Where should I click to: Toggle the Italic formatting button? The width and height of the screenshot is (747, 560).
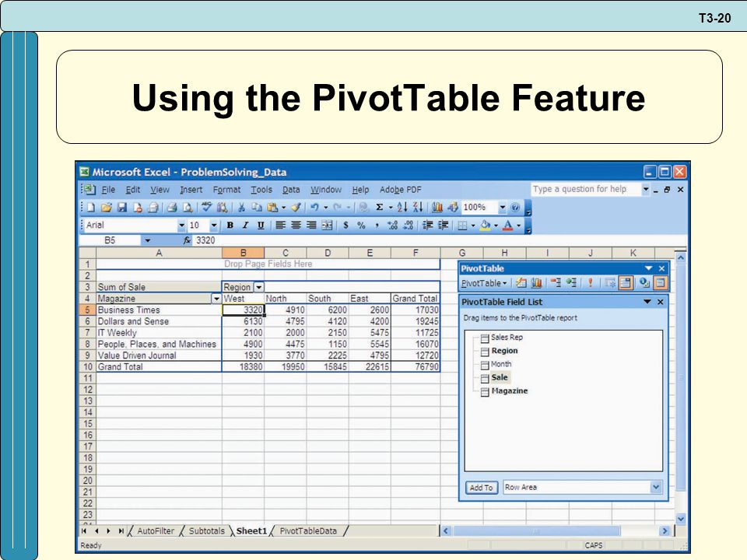point(245,226)
